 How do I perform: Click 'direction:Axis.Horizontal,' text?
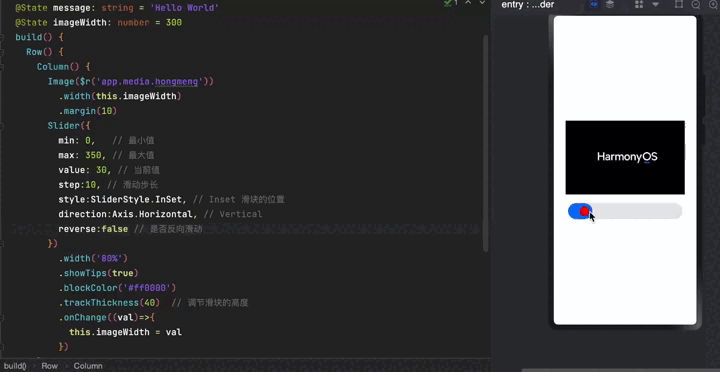coord(128,214)
